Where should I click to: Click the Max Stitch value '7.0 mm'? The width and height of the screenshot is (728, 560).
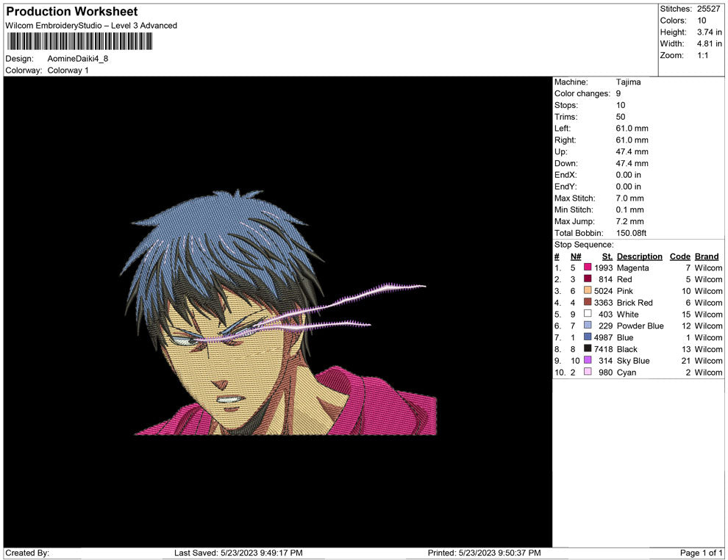[629, 198]
